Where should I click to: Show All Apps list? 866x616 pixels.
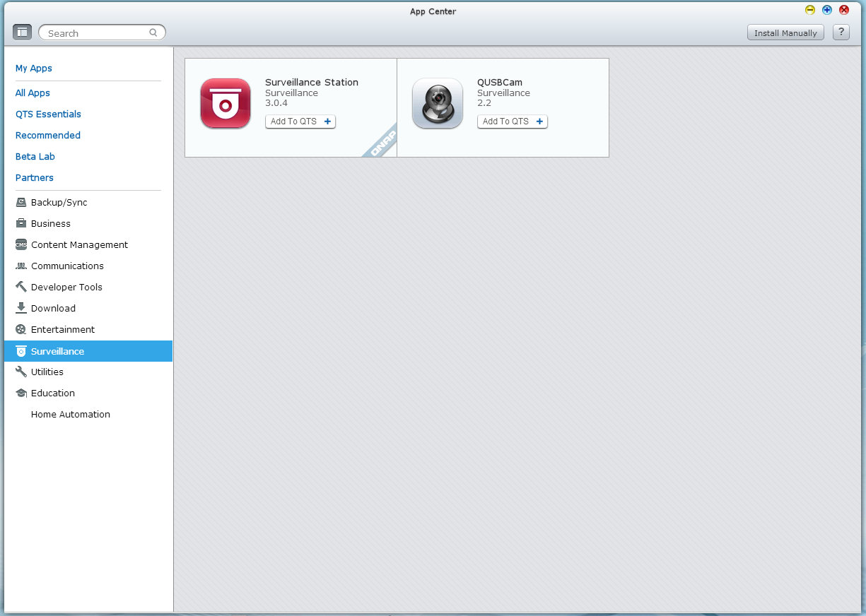33,93
